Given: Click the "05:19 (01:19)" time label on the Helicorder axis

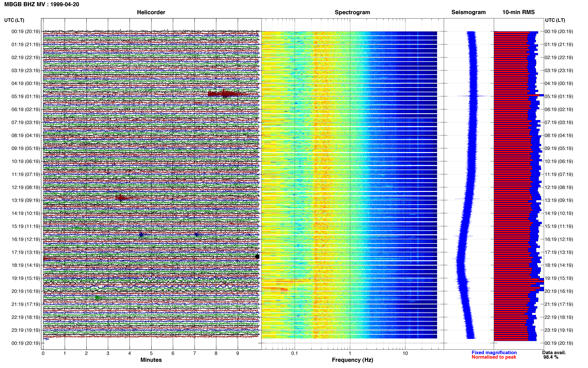Looking at the screenshot, I should pyautogui.click(x=26, y=96).
